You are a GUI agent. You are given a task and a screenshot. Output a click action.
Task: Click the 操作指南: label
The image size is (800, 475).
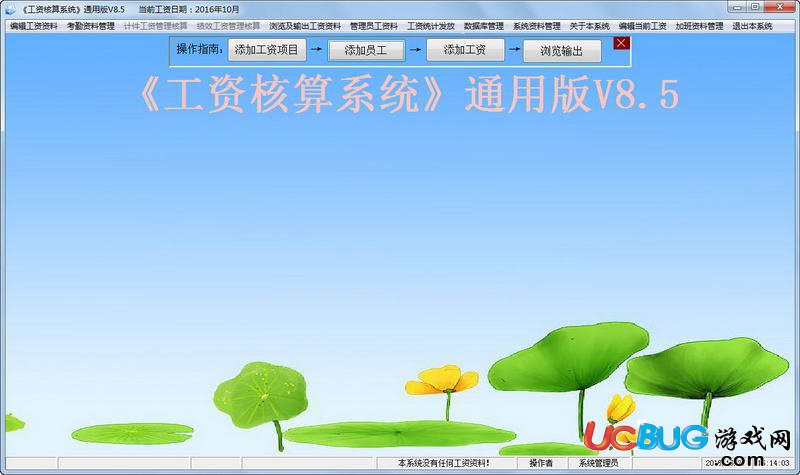click(x=199, y=49)
